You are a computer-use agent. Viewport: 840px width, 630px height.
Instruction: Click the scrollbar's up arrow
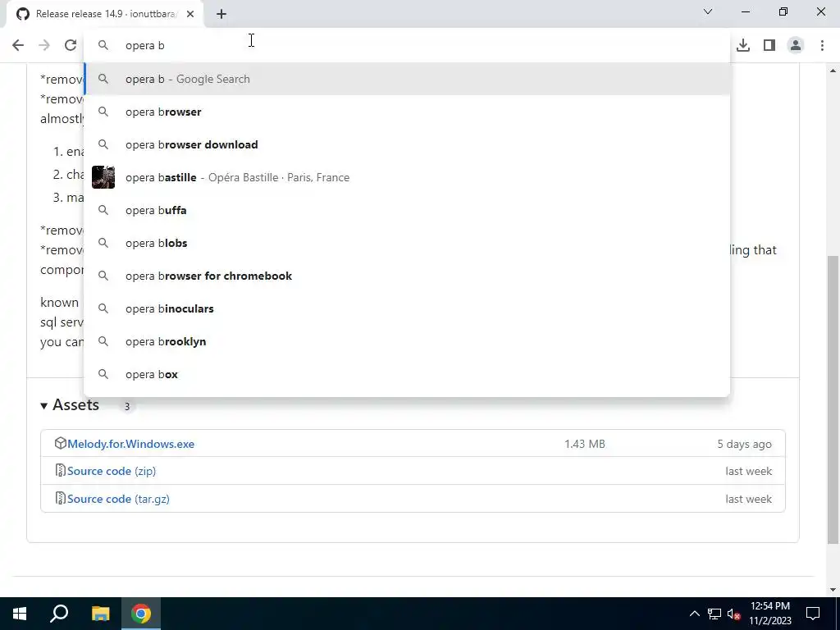(x=833, y=71)
